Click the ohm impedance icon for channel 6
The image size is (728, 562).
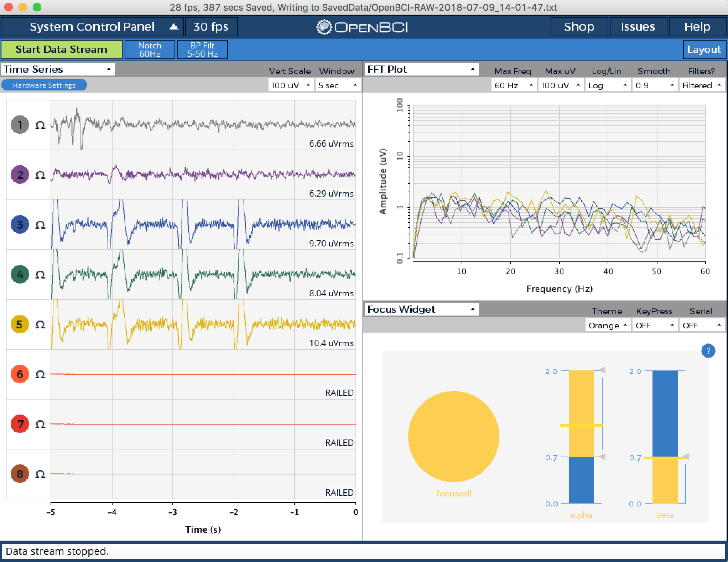[x=40, y=374]
